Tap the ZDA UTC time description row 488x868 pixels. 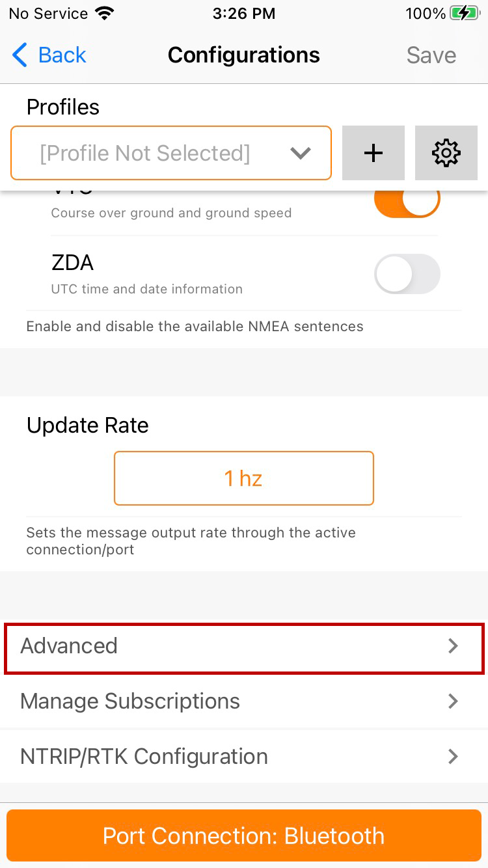click(x=146, y=289)
